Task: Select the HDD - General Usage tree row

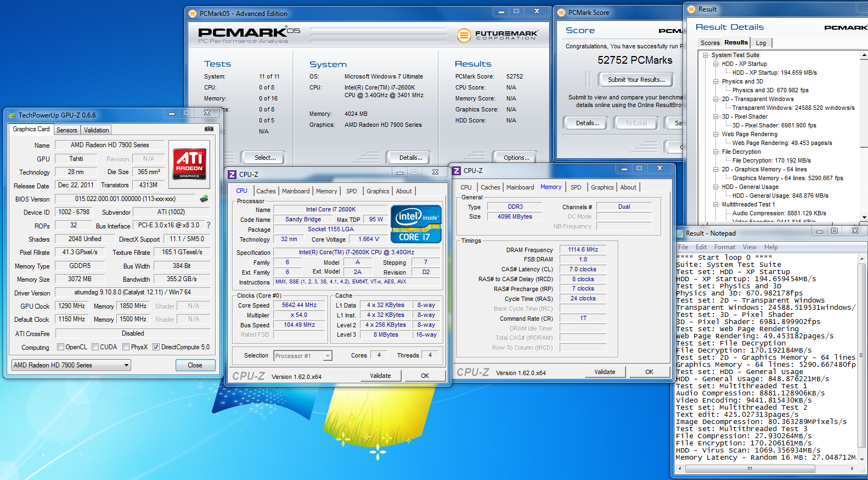Action: (750, 187)
